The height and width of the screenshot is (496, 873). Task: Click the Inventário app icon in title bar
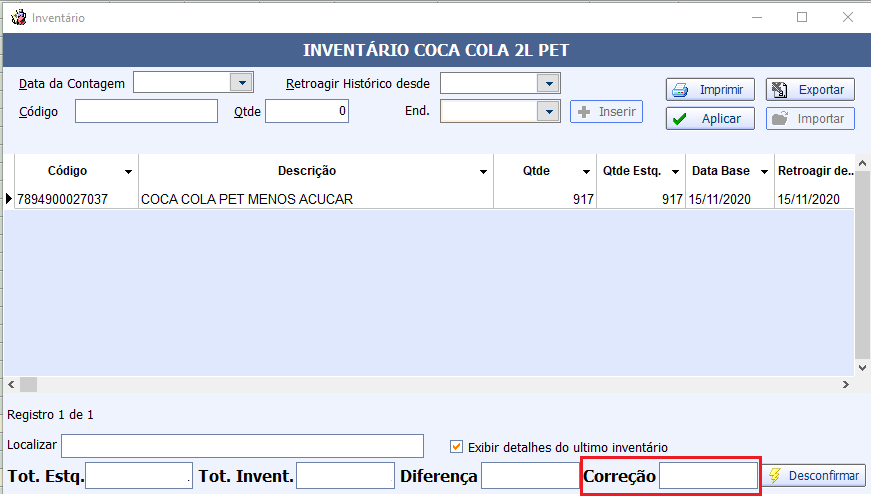click(x=18, y=18)
